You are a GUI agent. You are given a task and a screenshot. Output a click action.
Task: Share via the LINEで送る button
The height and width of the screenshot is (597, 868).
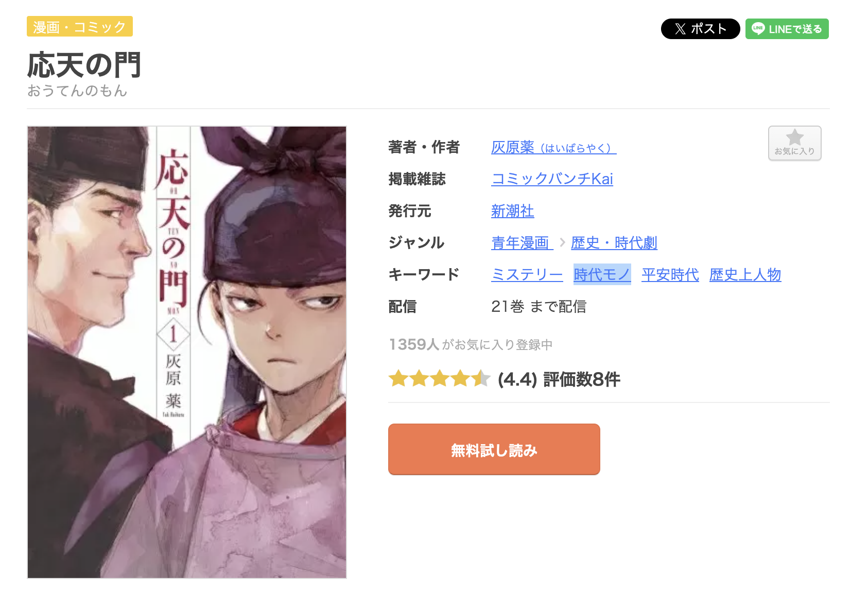[787, 29]
